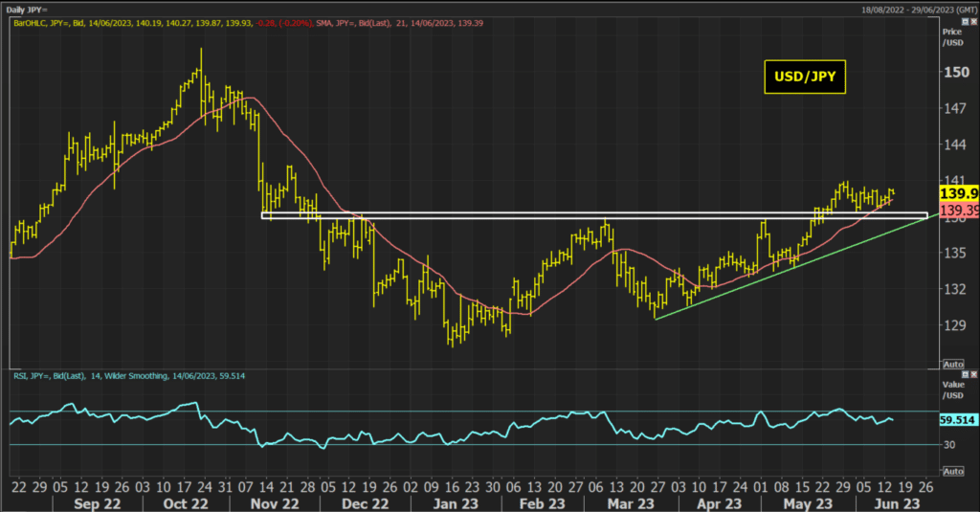Click the 147 price axis label
Image resolution: width=980 pixels, height=512 pixels.
tap(955, 108)
